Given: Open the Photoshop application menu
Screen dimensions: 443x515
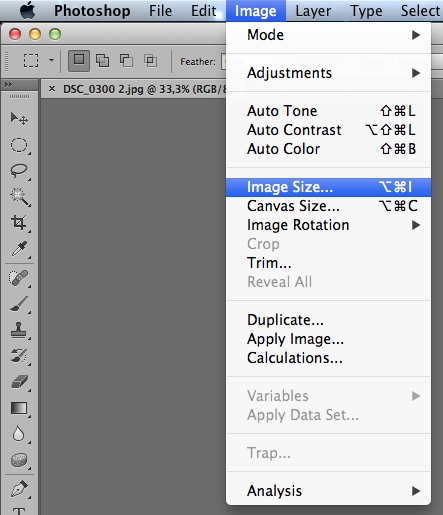Looking at the screenshot, I should click(x=92, y=11).
